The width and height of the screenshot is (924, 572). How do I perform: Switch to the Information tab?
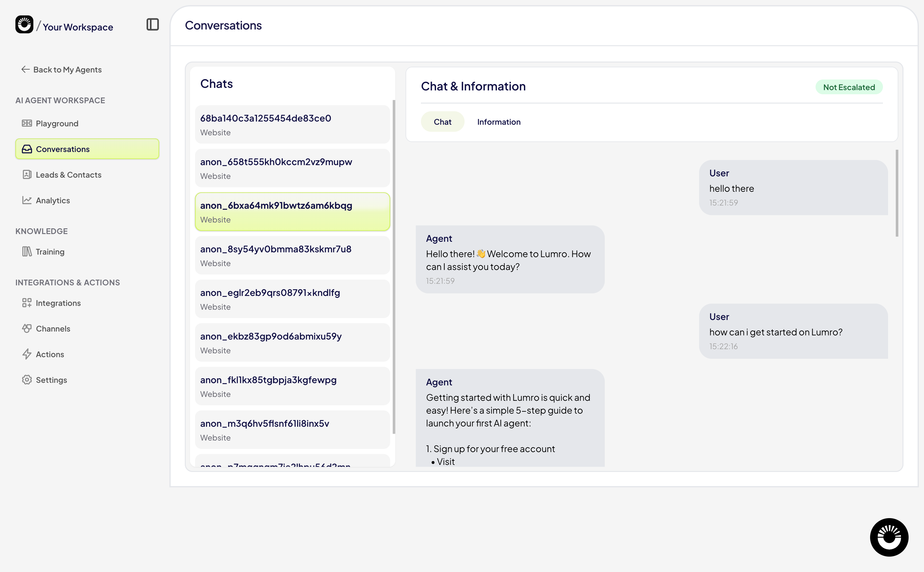coord(499,122)
